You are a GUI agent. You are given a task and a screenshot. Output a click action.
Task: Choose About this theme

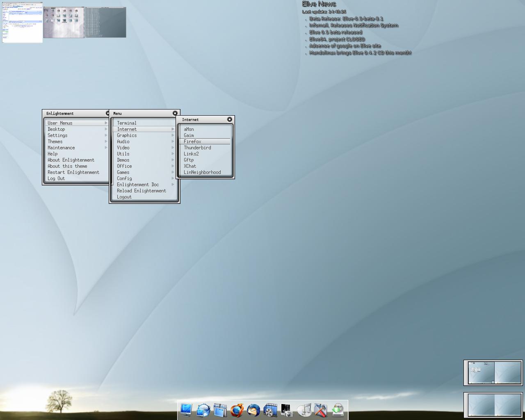click(77, 166)
